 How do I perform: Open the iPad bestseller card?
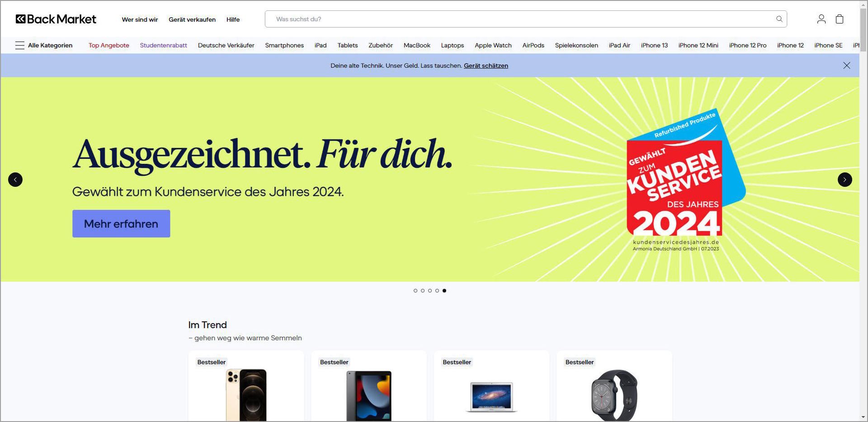click(369, 386)
